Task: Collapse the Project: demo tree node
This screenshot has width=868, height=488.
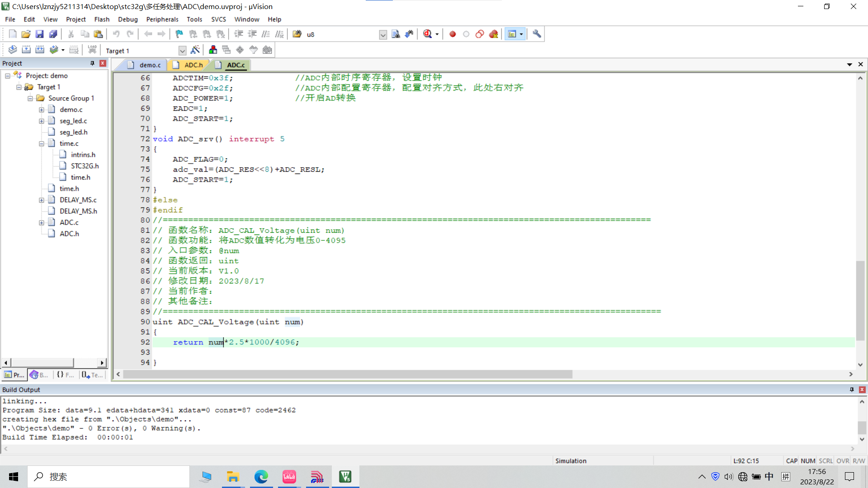Action: coord(8,76)
